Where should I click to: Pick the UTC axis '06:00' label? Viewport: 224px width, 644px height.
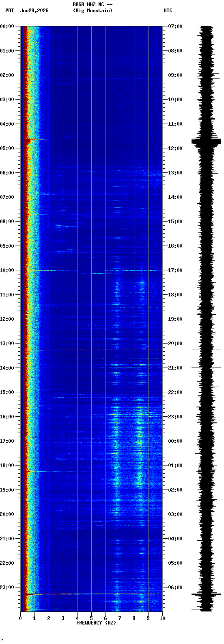[175, 587]
